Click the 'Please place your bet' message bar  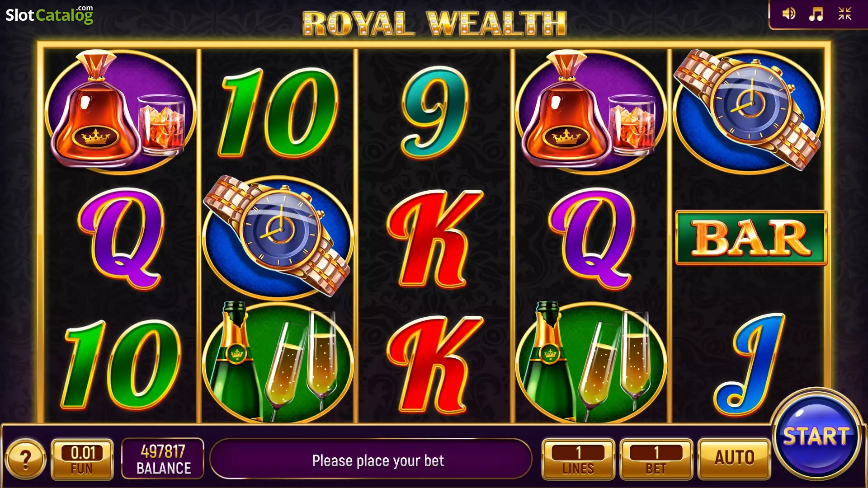tap(371, 459)
